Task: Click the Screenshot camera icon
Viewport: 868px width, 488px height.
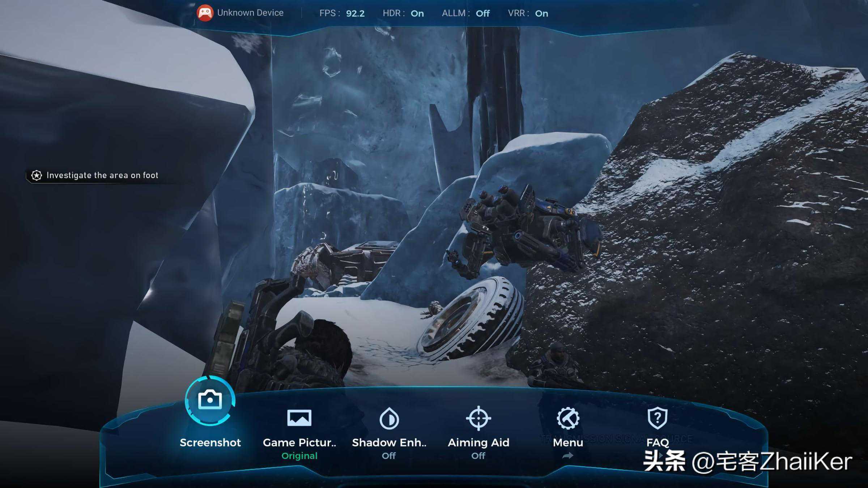Action: [210, 400]
